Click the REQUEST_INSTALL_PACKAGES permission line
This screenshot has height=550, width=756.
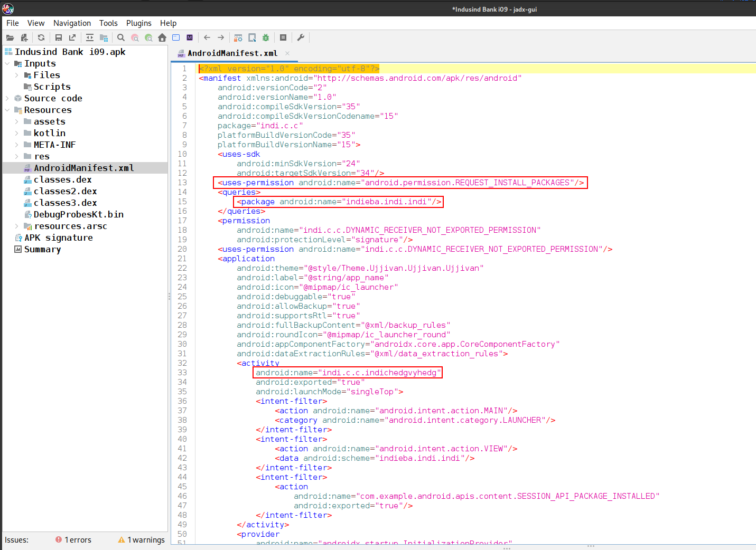pyautogui.click(x=401, y=183)
